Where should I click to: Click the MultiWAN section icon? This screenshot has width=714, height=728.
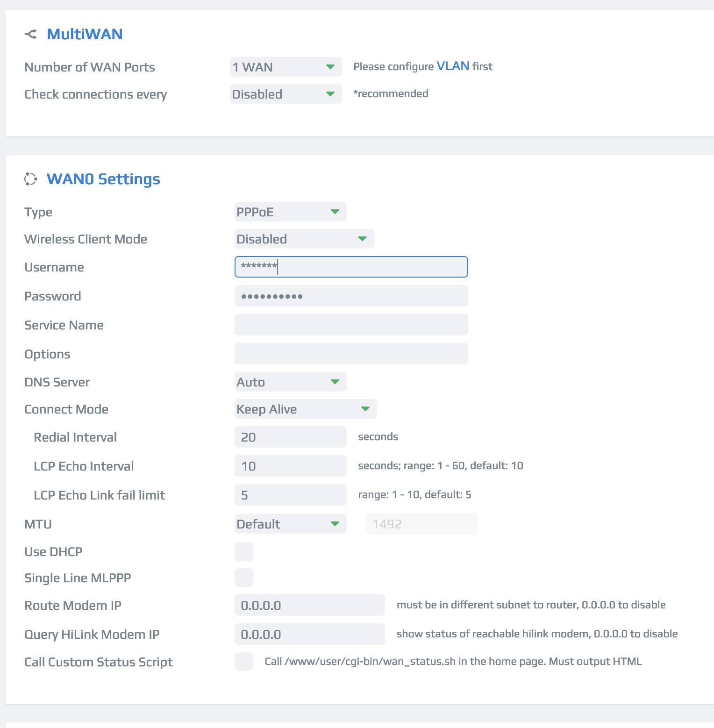[31, 34]
